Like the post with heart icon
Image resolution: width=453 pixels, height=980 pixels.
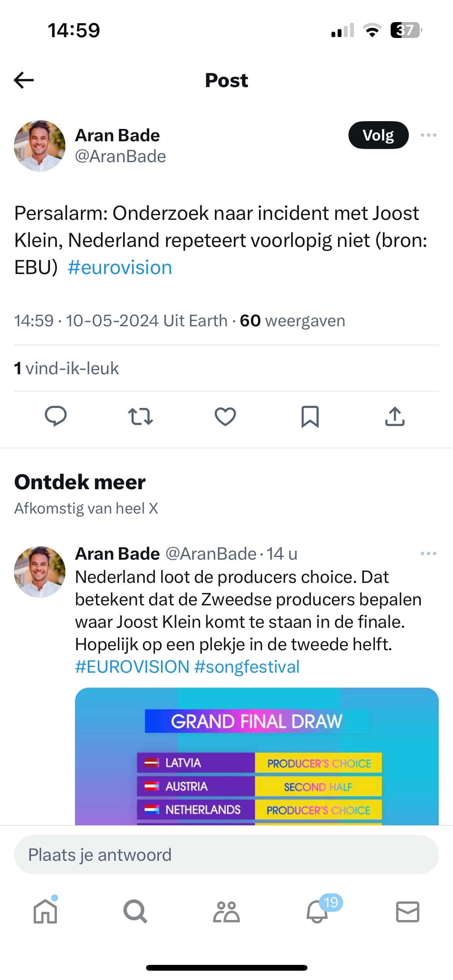(225, 416)
